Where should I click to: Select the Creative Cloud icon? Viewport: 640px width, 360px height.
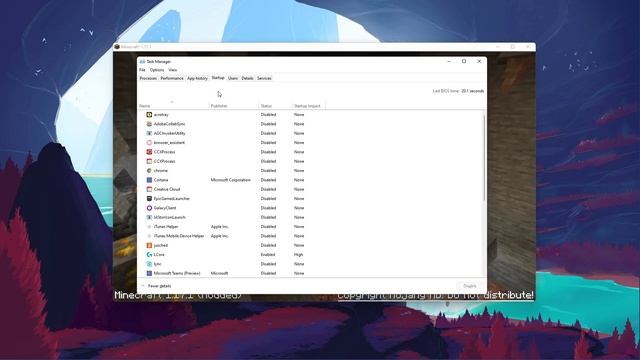coord(149,189)
